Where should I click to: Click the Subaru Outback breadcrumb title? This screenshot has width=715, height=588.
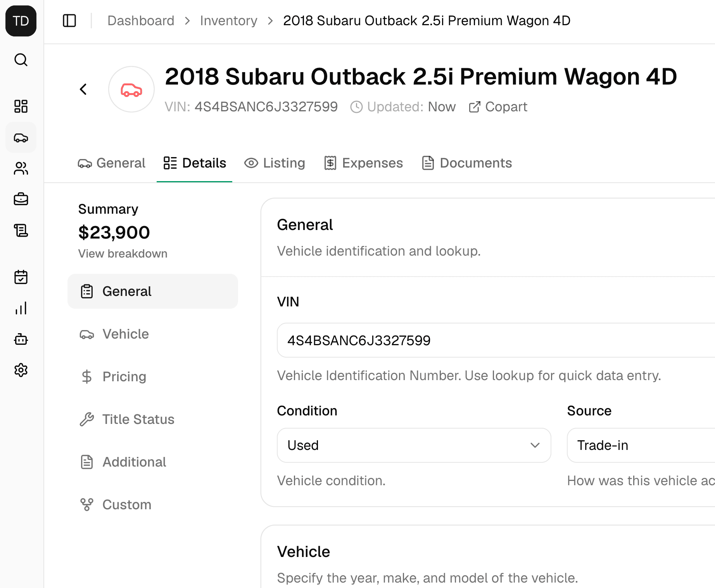[427, 21]
